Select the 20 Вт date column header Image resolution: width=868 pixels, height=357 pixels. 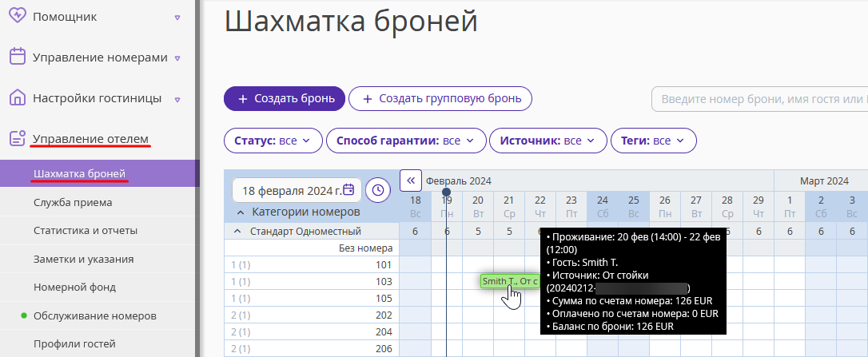point(478,206)
